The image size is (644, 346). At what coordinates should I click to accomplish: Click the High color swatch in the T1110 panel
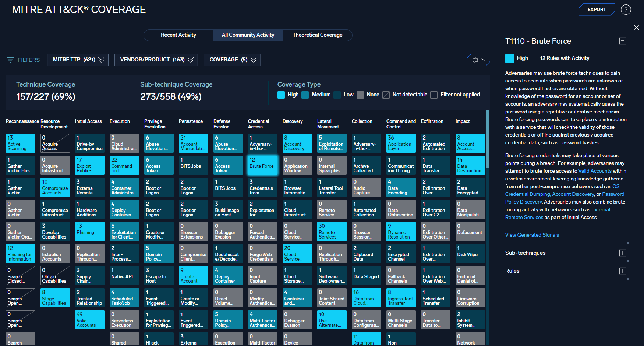coord(509,58)
